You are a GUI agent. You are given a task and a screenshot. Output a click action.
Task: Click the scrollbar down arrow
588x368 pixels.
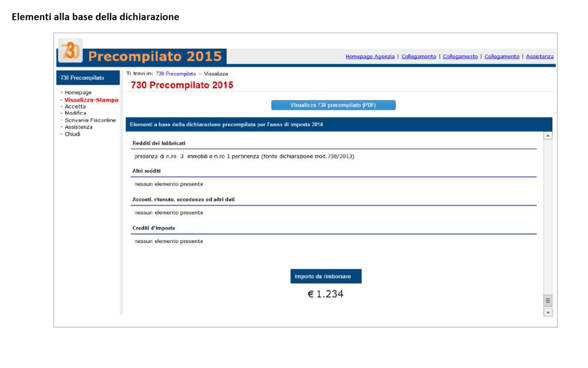[x=548, y=312]
